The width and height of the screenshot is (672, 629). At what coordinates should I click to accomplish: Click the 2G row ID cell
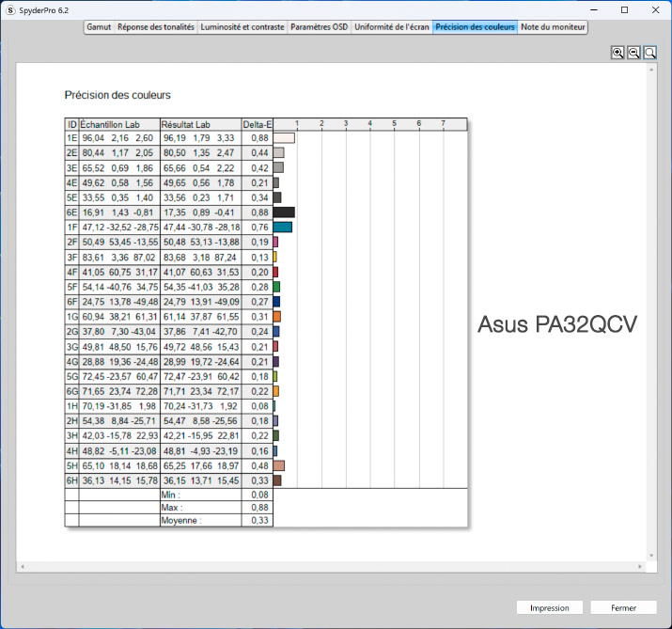coord(72,332)
